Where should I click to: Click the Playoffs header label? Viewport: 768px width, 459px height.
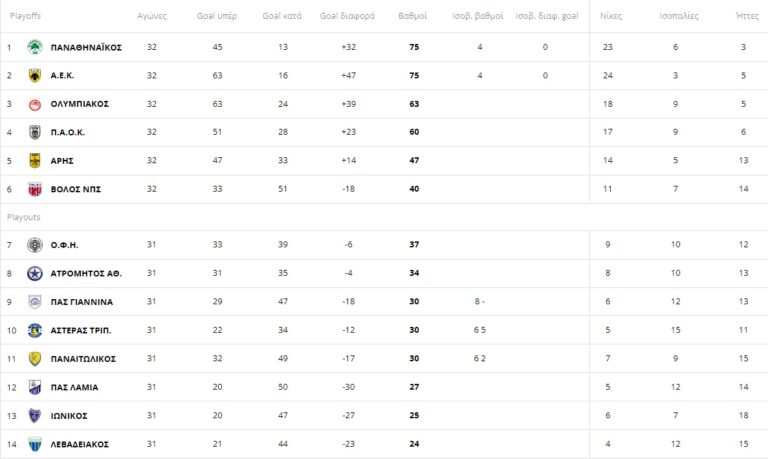pos(25,17)
